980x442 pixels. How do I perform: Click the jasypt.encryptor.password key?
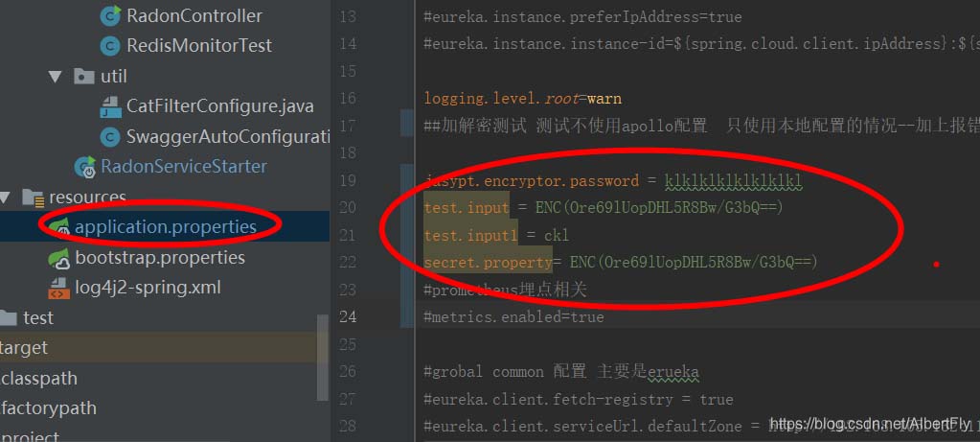pyautogui.click(x=532, y=180)
